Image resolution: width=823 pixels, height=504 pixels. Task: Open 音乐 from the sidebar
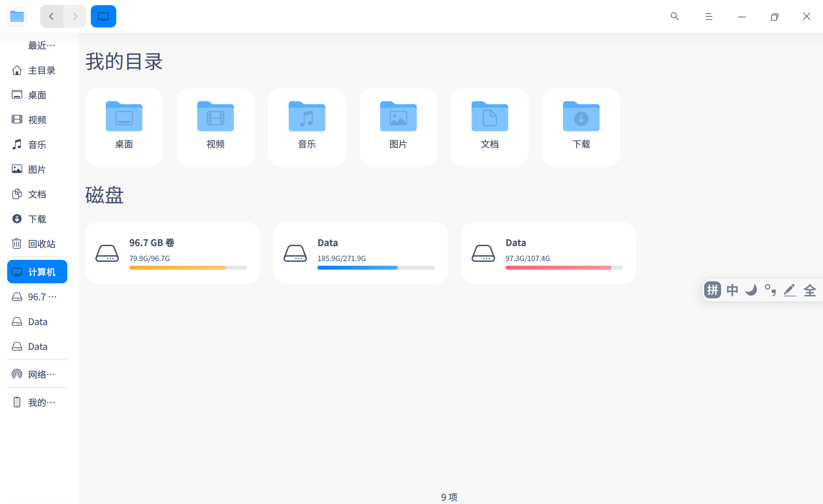pos(37,145)
